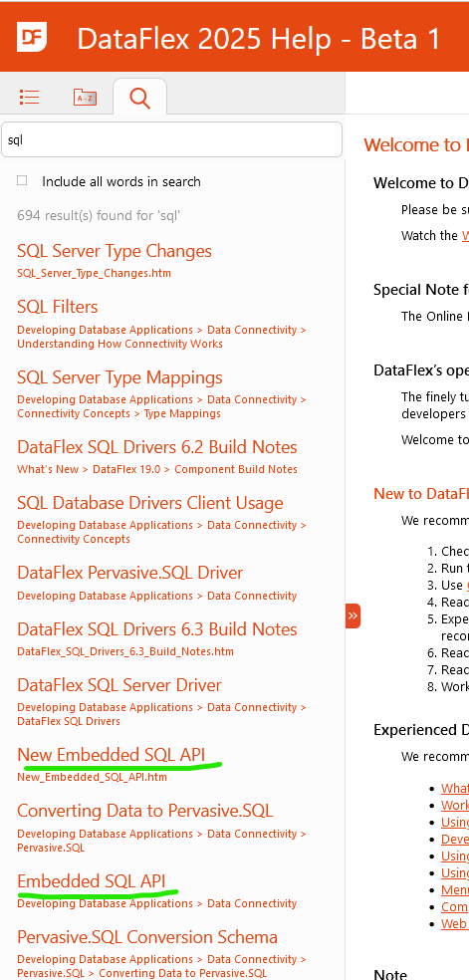Open 'Converting Data to Pervasive.SQL' result
Screen dimensions: 469x980
[x=145, y=811]
